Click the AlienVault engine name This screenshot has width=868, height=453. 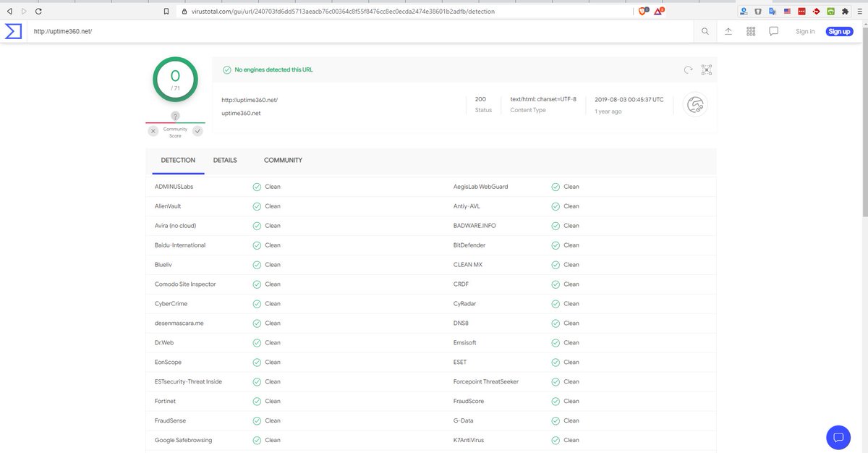point(168,206)
